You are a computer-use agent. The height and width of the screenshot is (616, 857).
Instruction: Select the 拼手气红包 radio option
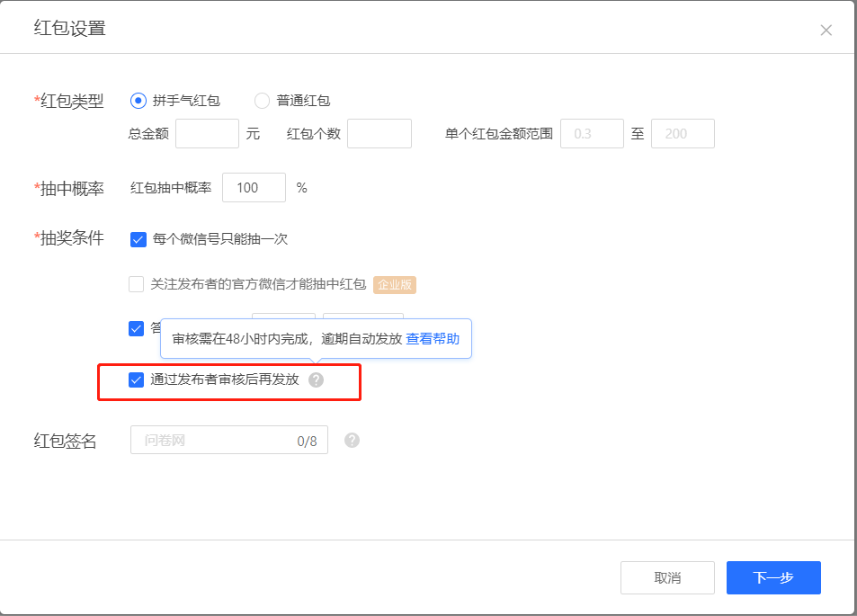[138, 101]
